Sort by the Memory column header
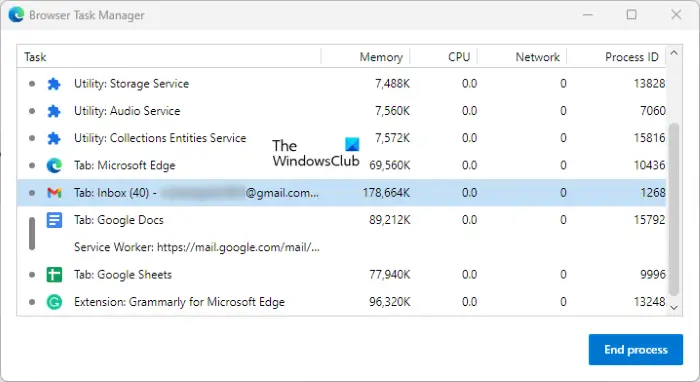700x382 pixels. coord(366,57)
